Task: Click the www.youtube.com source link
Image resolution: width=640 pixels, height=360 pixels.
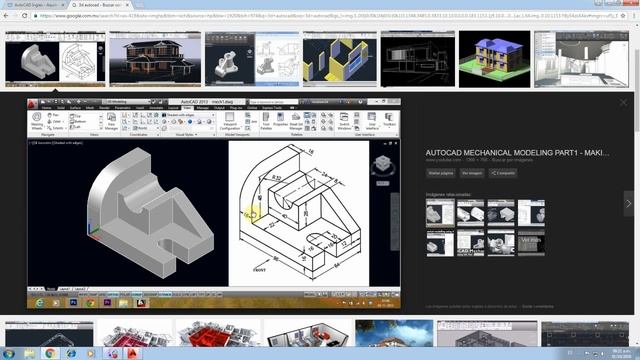Action: pos(443,160)
